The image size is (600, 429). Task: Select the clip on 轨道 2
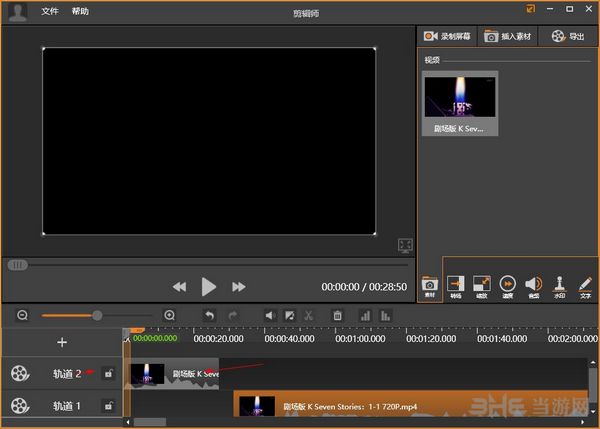[172, 374]
